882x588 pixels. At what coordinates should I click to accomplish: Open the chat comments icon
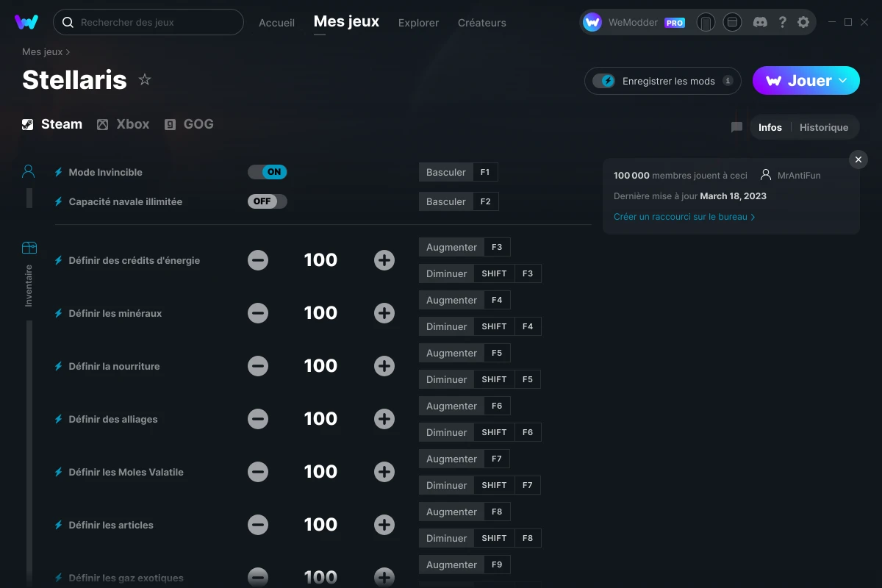(x=736, y=127)
